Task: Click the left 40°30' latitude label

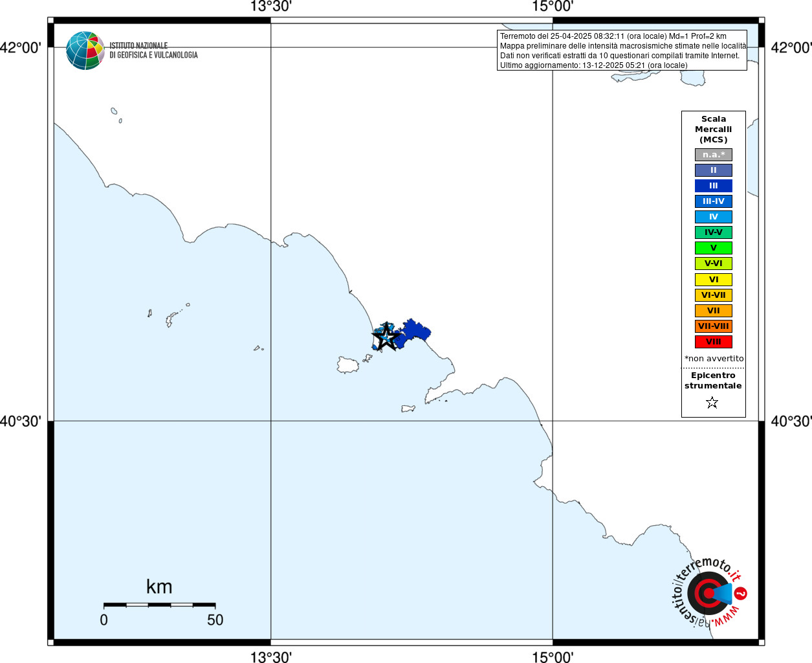Action: pyautogui.click(x=21, y=421)
